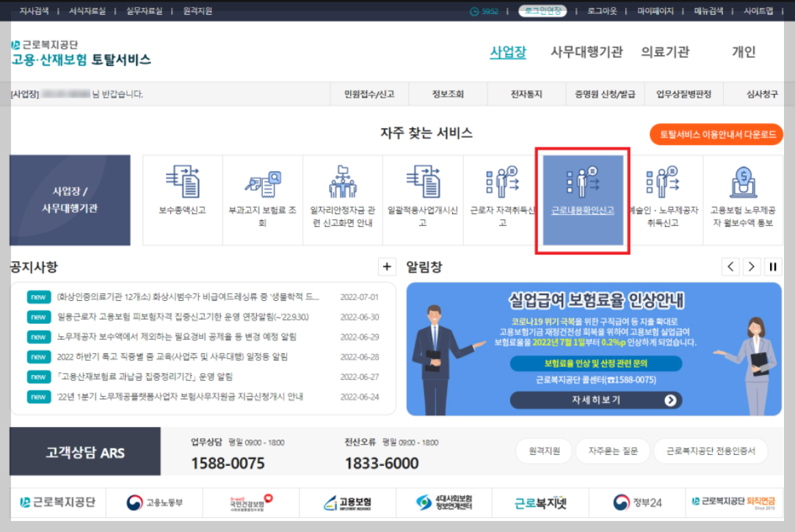
Task: Visit 정부24 via its footer logo
Action: coord(636,502)
